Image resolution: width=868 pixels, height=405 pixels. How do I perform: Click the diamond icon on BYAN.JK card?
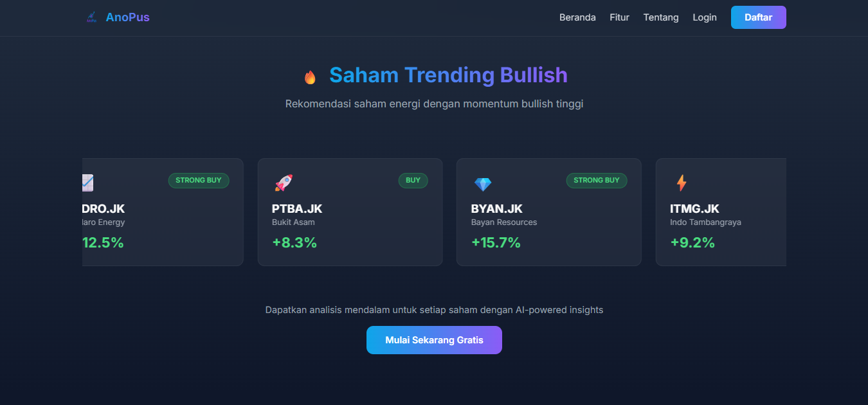[x=482, y=184]
